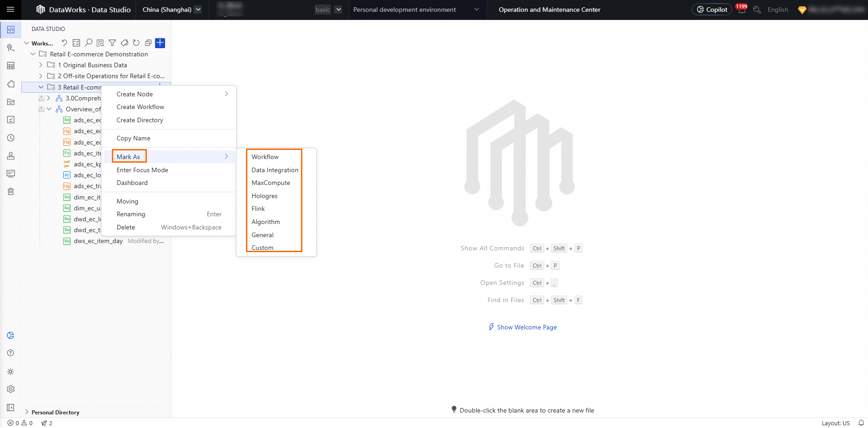Switch language via English in header
Image resolution: width=868 pixels, height=428 pixels.
pyautogui.click(x=778, y=10)
